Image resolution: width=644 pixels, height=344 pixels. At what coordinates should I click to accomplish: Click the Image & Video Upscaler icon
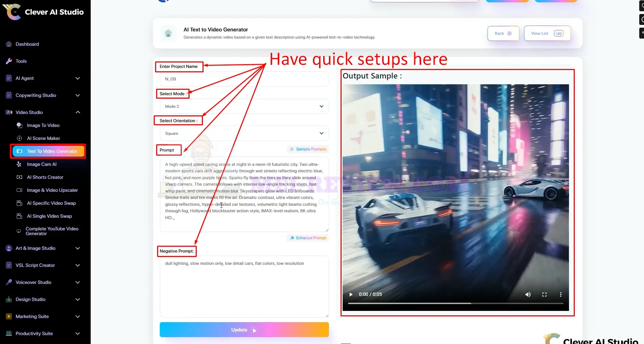(x=19, y=190)
